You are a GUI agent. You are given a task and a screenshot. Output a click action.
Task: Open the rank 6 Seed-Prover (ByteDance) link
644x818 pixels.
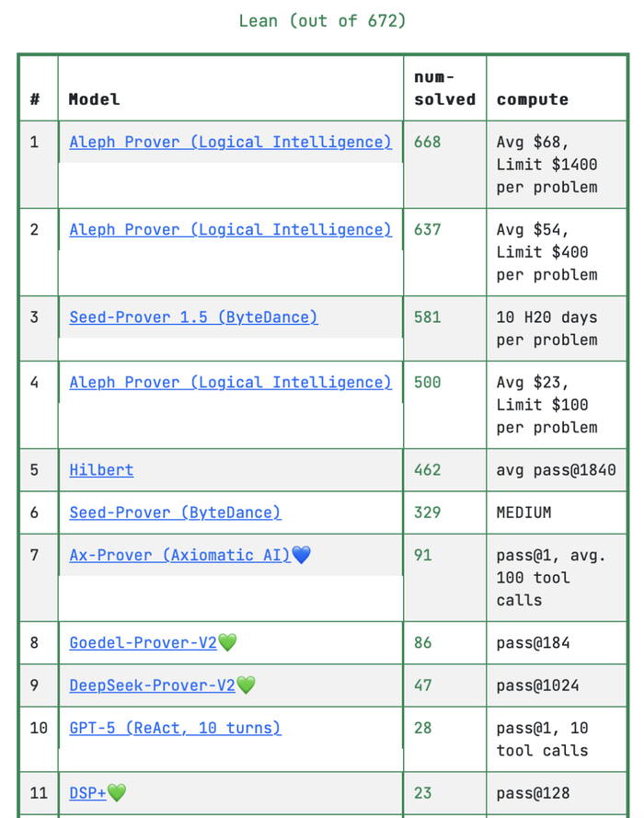[175, 512]
